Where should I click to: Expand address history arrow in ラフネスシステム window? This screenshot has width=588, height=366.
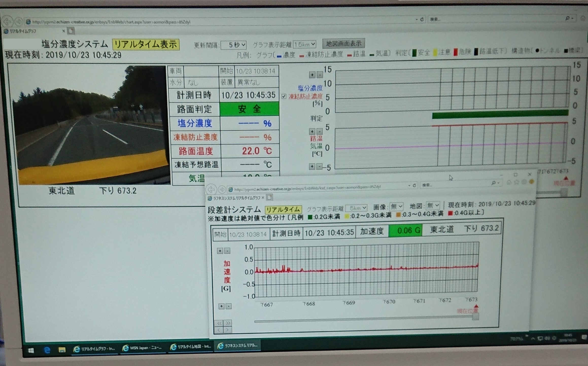[x=409, y=186]
